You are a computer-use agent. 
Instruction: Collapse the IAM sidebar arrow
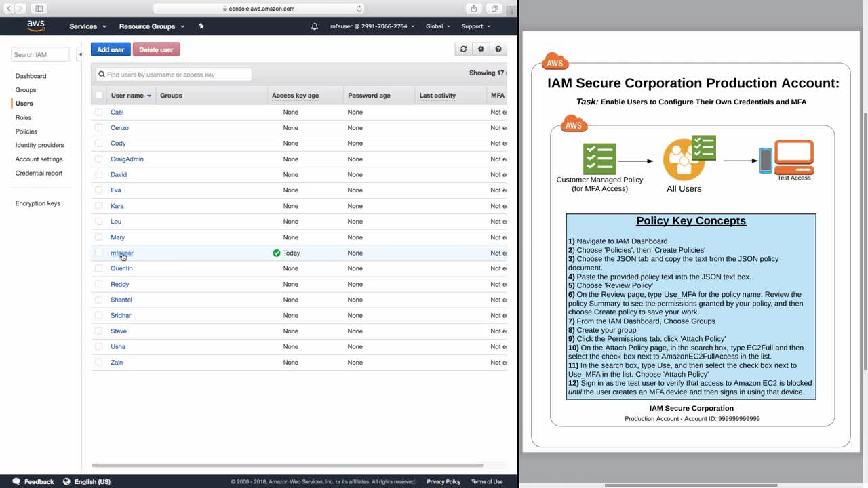(x=80, y=54)
